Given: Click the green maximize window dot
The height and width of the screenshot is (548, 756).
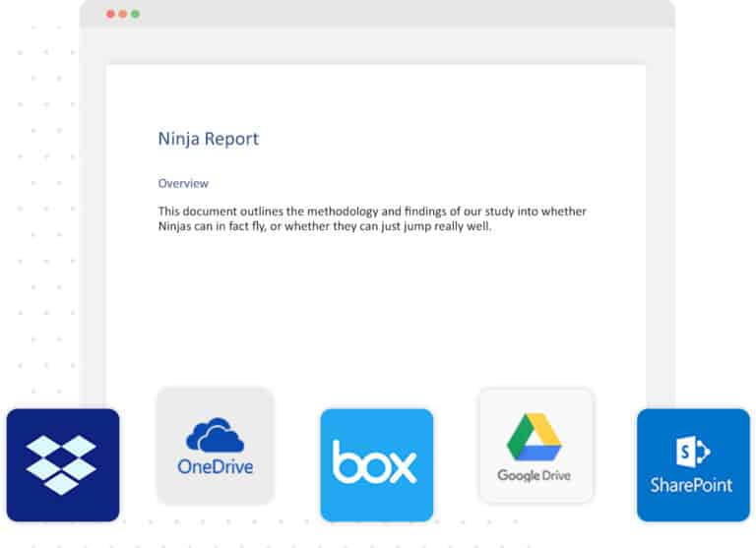Looking at the screenshot, I should point(136,14).
